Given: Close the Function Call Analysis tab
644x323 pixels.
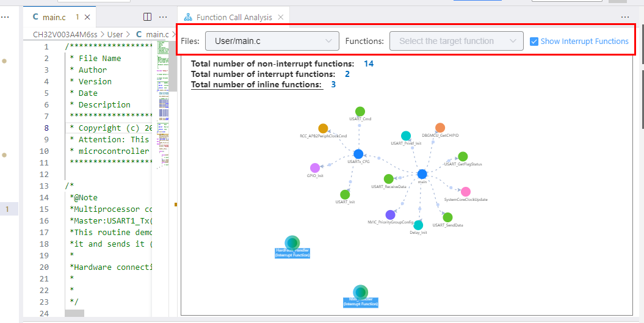Looking at the screenshot, I should pyautogui.click(x=281, y=17).
